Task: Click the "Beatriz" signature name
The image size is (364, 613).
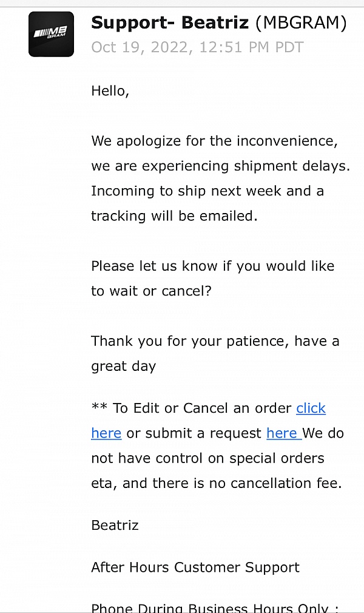Action: pos(115,525)
